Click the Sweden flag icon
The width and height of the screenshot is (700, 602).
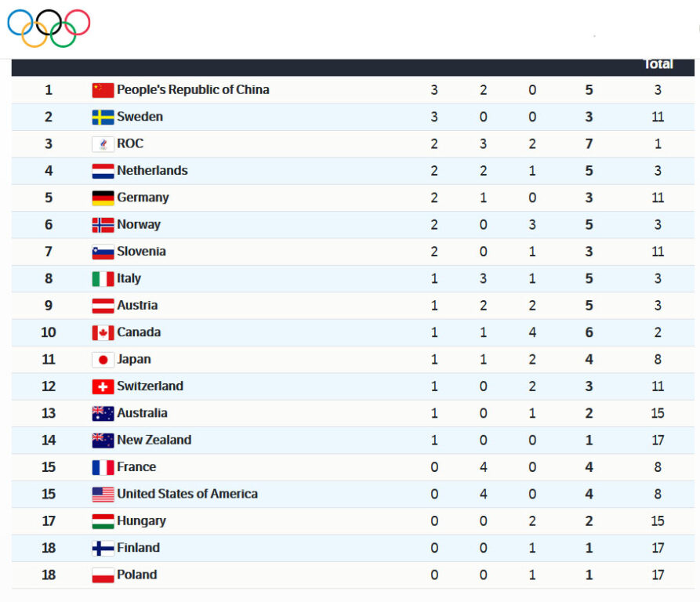(x=103, y=117)
